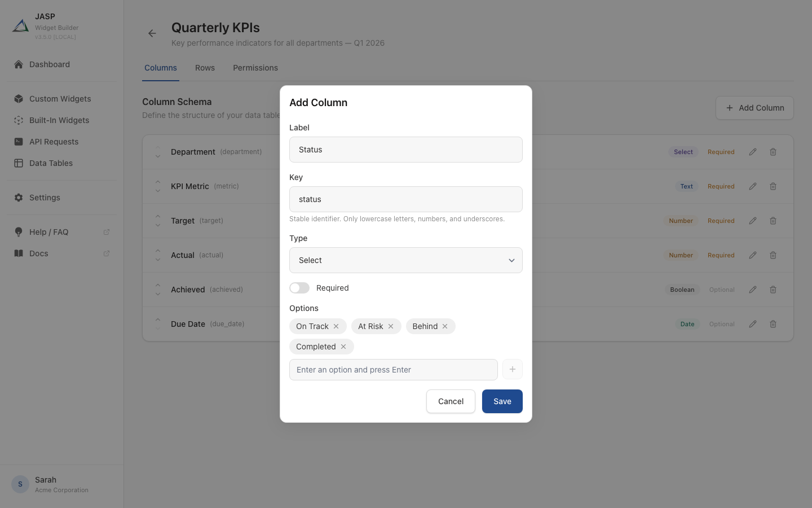Screen dimensions: 812x508
Task: Open Built-In Widgets section
Action: point(59,120)
